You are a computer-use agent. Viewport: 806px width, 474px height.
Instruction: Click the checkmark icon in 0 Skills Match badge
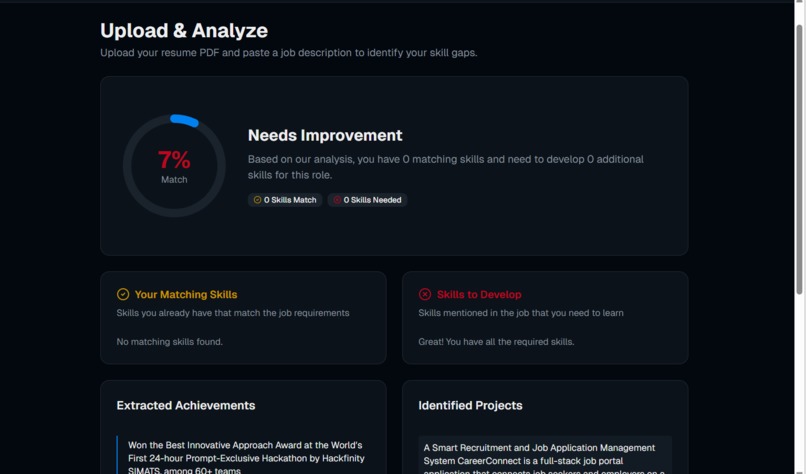(258, 200)
